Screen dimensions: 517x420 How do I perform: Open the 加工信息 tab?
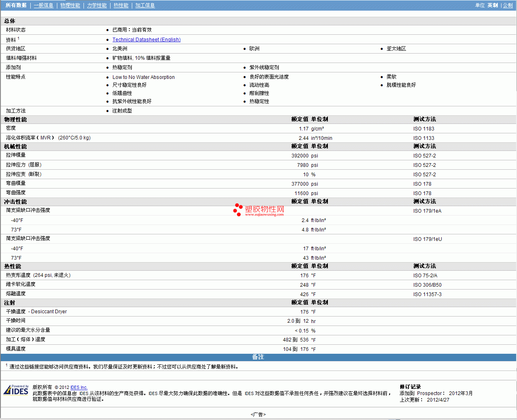[145, 5]
